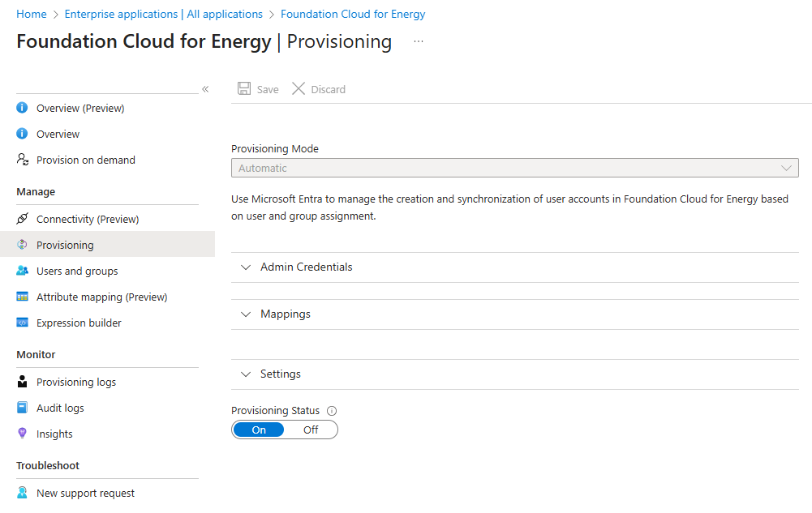Click the New support request icon

click(x=22, y=493)
